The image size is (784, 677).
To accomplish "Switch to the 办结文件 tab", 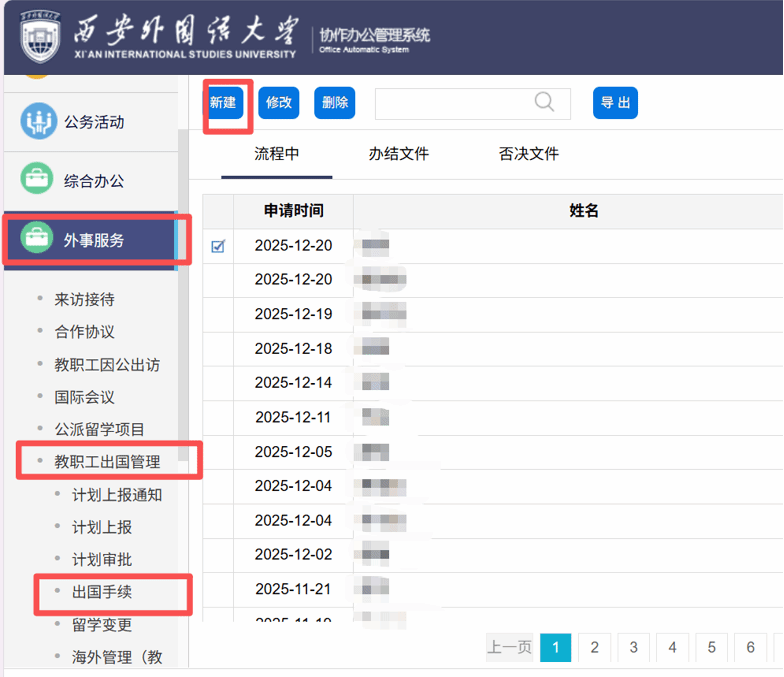I will click(398, 154).
